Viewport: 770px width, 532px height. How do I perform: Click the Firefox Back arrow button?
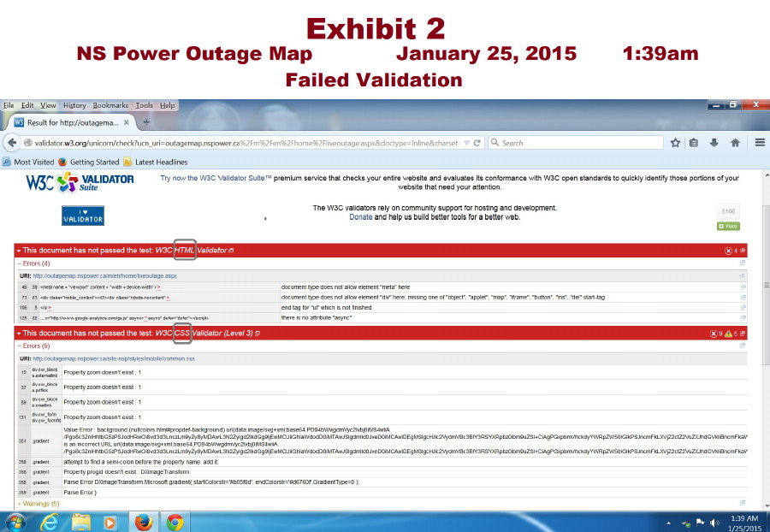12,143
